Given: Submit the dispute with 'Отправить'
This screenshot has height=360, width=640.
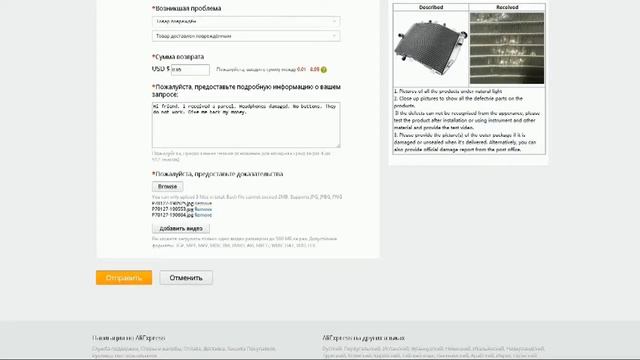Looking at the screenshot, I should pyautogui.click(x=124, y=278).
